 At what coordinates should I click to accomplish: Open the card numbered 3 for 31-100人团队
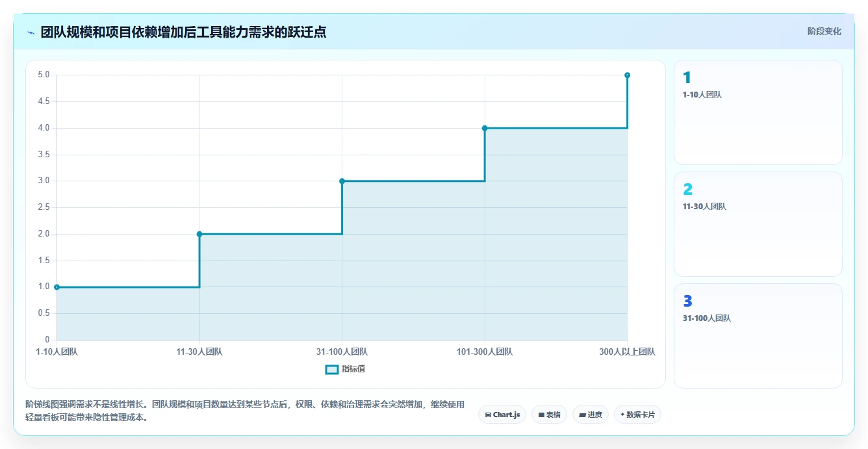(758, 336)
